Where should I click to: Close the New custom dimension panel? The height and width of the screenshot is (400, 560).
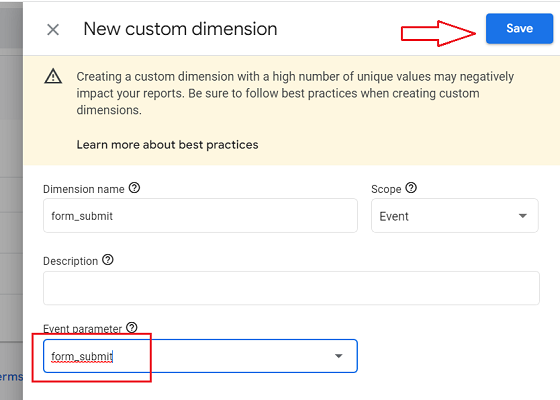tap(53, 29)
